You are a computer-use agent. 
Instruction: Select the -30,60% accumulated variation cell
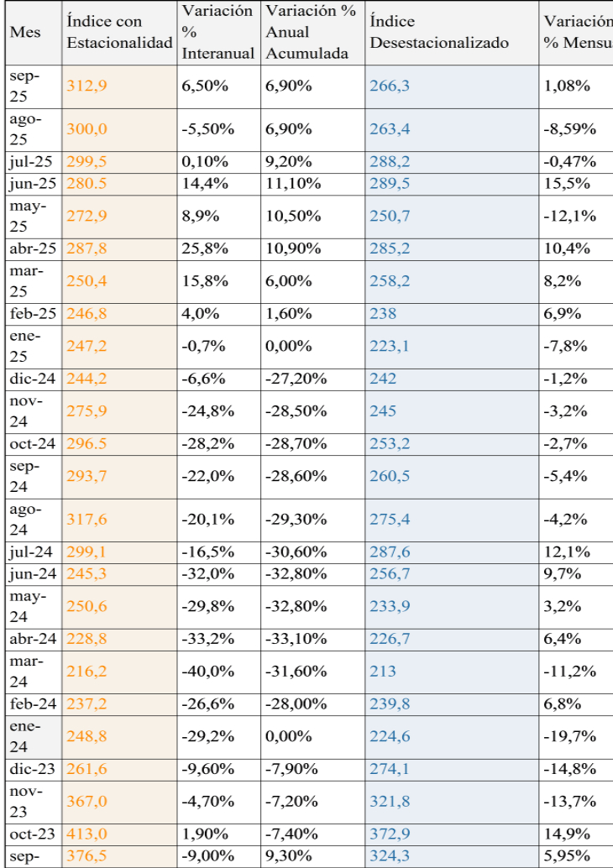pos(296,552)
